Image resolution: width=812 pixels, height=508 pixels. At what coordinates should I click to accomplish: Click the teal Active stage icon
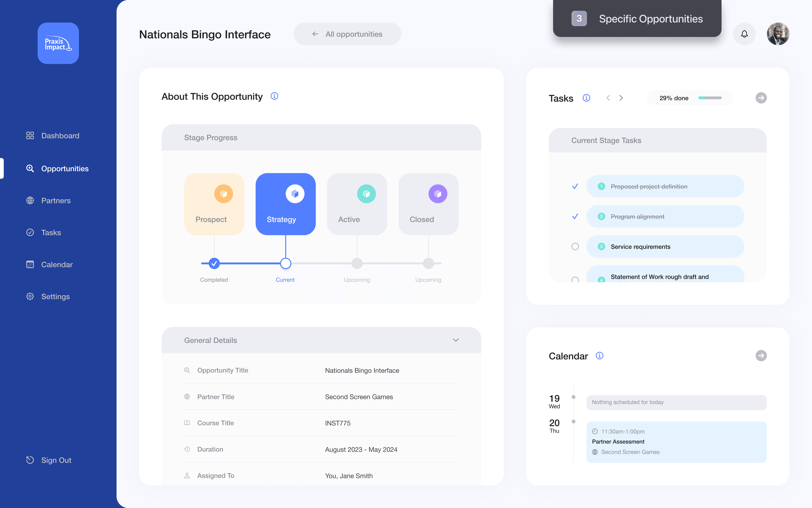point(366,194)
